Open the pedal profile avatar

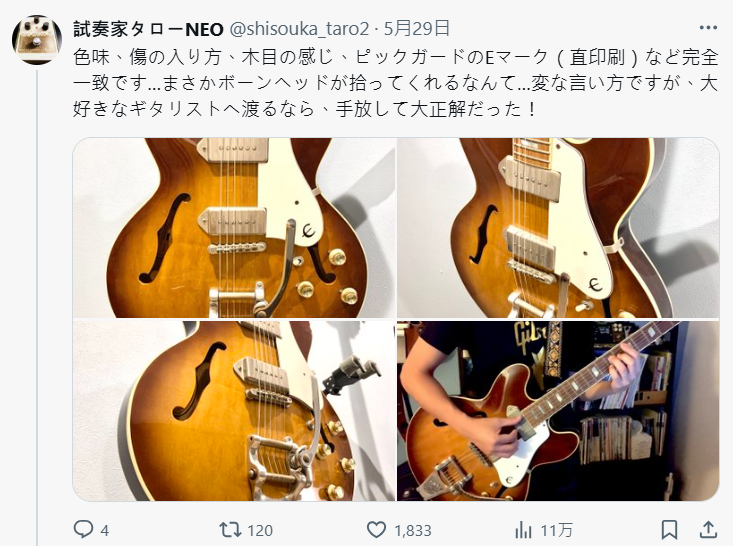[37, 40]
